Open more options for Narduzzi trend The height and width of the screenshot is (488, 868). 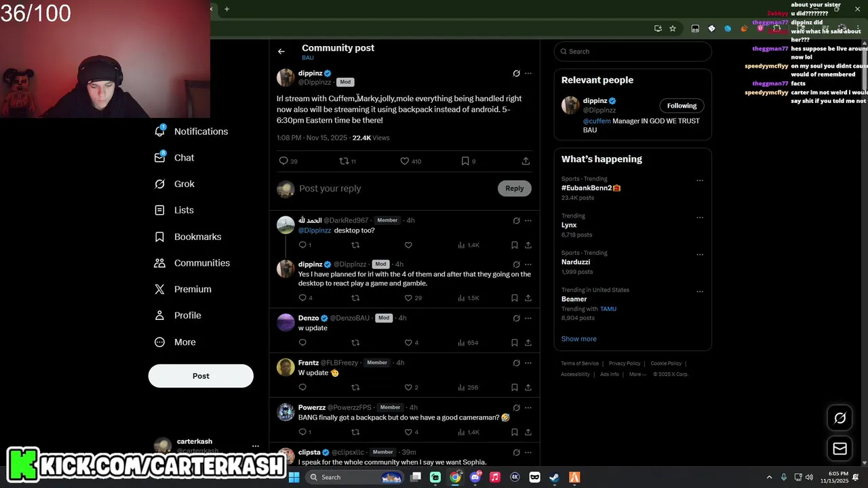coord(700,255)
